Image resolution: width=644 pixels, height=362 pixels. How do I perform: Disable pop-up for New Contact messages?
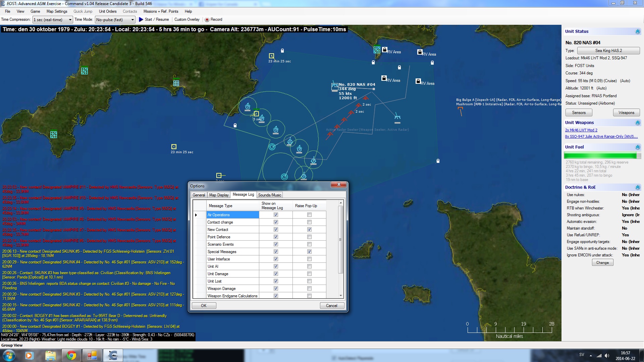[x=309, y=230]
